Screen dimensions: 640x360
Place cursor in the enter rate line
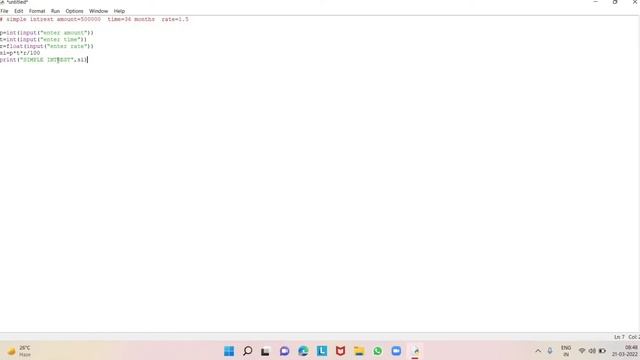47,46
